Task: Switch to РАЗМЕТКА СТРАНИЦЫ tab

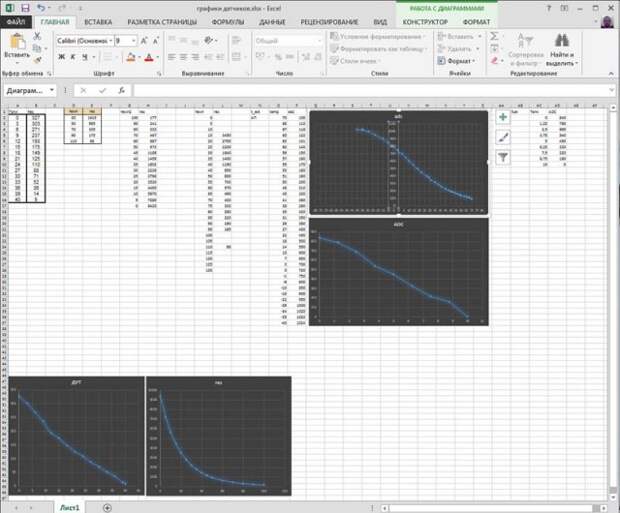Action: [x=162, y=22]
